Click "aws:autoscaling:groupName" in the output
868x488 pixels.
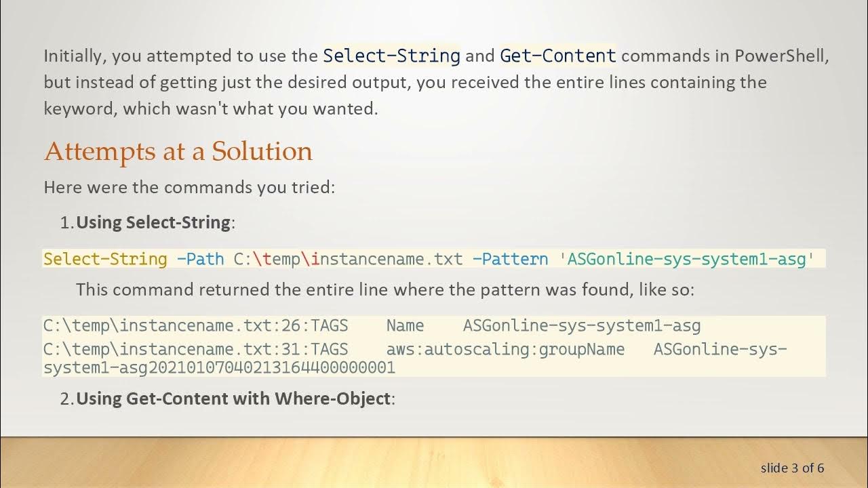pos(505,350)
